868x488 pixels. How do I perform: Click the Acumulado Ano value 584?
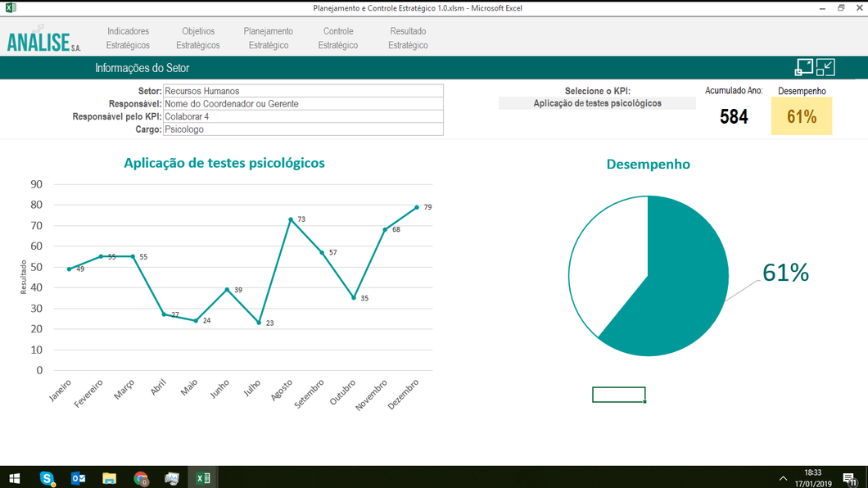(734, 116)
